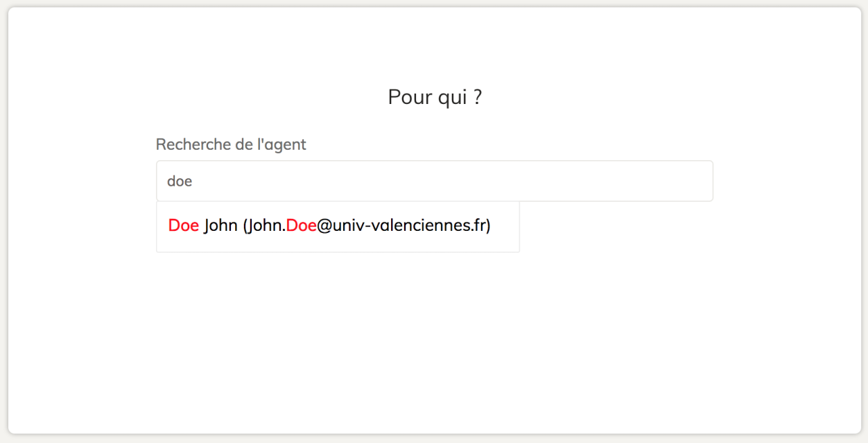Click 'John' first name in the suggestion
The width and height of the screenshot is (868, 443).
[x=220, y=226]
